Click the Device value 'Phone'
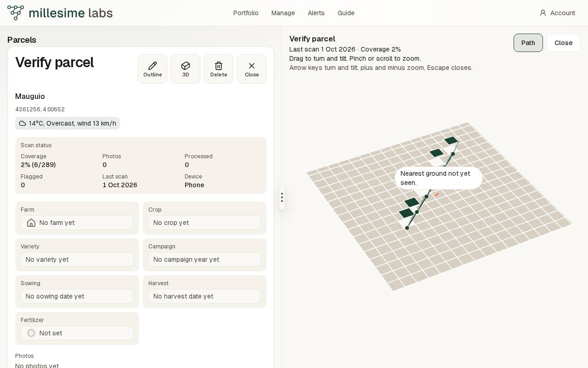This screenshot has width=588, height=368. point(194,185)
